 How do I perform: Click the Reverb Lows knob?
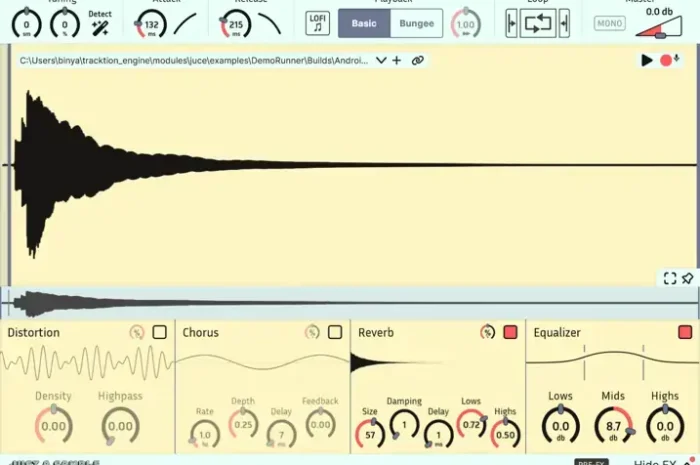(471, 424)
